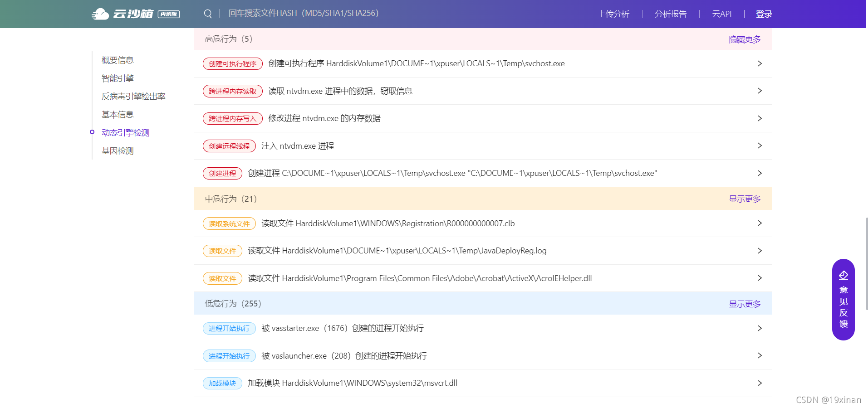Click 隐藏更多 in high-risk header

coord(745,39)
